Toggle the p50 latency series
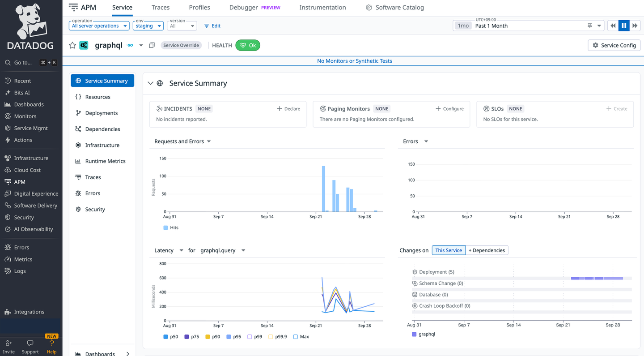The width and height of the screenshot is (644, 356). coord(166,337)
